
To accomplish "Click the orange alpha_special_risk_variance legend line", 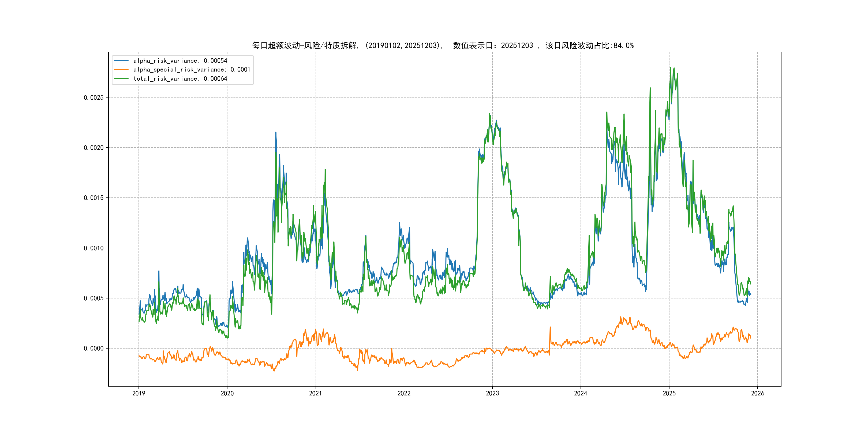I will pos(121,70).
